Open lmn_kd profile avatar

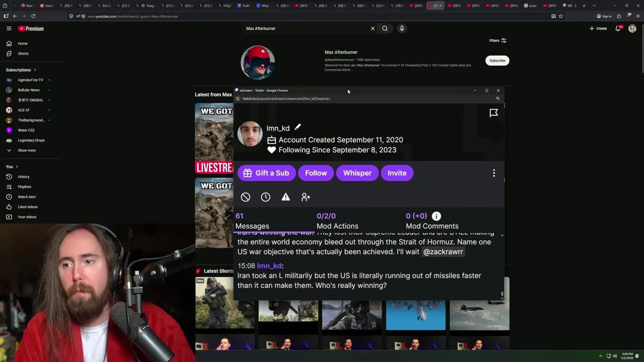250,134
